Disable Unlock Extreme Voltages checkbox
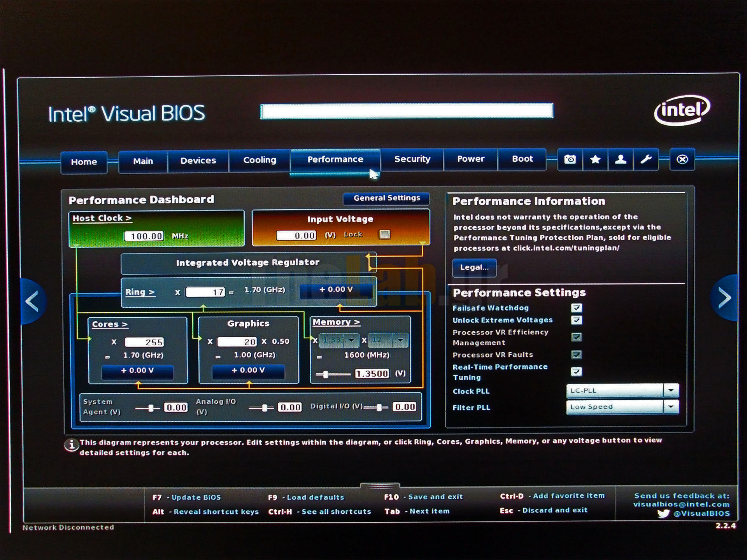Image resolution: width=747 pixels, height=560 pixels. point(576,320)
